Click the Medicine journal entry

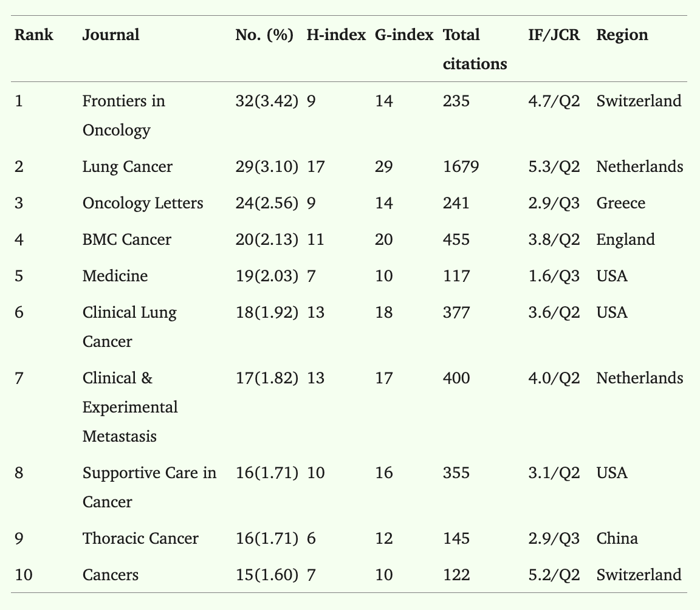[115, 276]
